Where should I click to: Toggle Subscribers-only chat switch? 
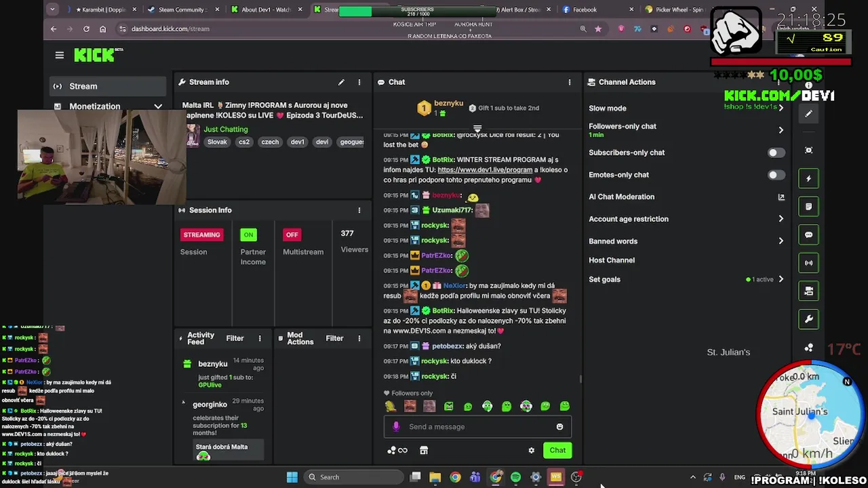(x=776, y=152)
